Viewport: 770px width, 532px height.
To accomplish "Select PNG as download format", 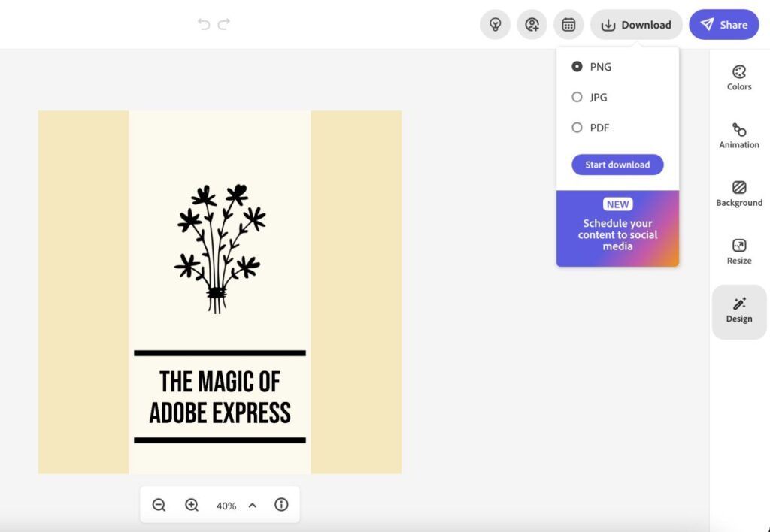I will tap(577, 66).
